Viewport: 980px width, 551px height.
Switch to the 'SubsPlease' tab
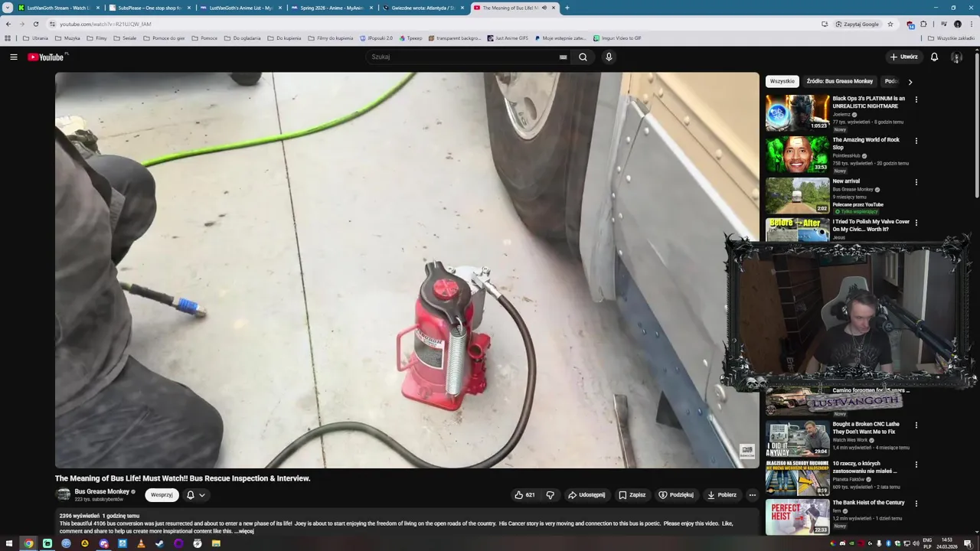[x=149, y=8]
